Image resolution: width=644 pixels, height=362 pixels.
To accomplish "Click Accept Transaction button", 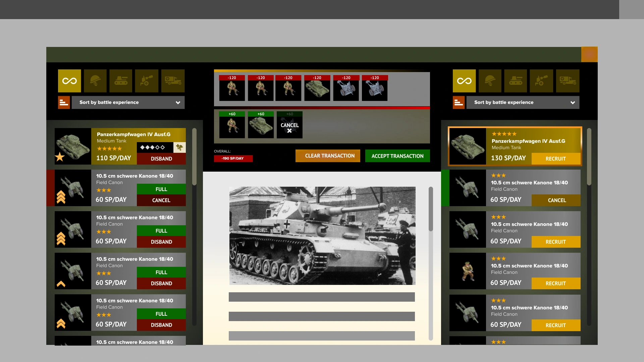I will (397, 156).
